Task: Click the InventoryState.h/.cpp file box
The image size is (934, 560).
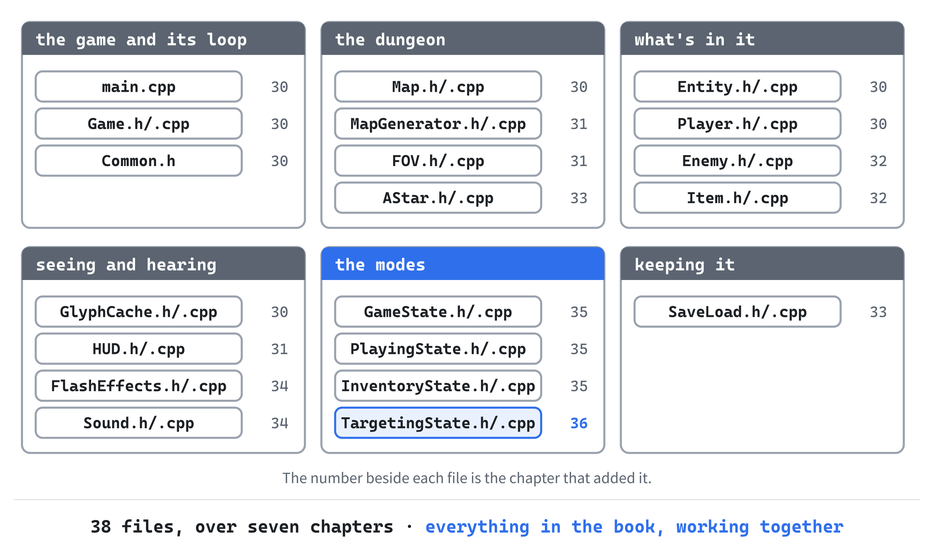Action: [438, 385]
